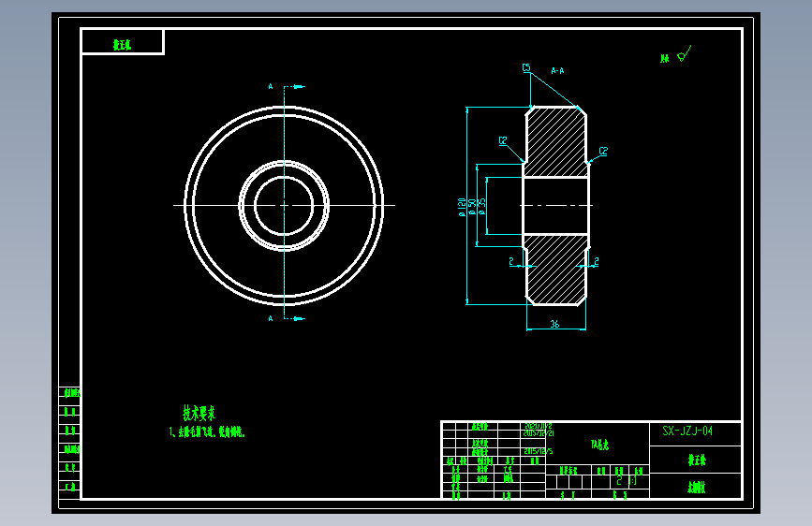Select the 技术要求 heading text
The height and width of the screenshot is (526, 812).
pos(199,413)
